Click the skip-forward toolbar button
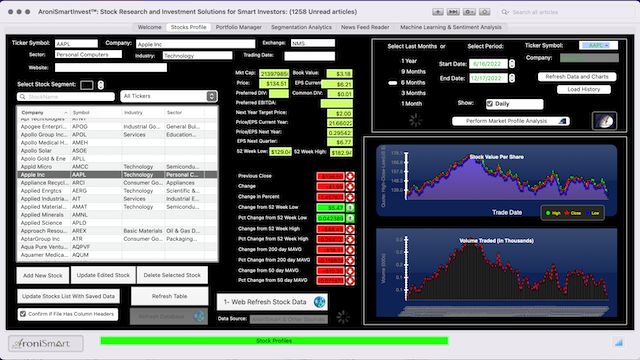 pyautogui.click(x=453, y=12)
